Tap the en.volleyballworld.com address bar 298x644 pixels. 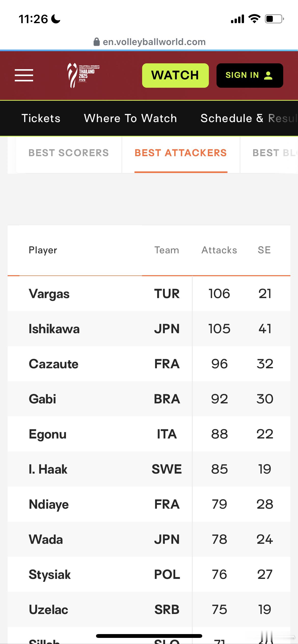[x=150, y=42]
